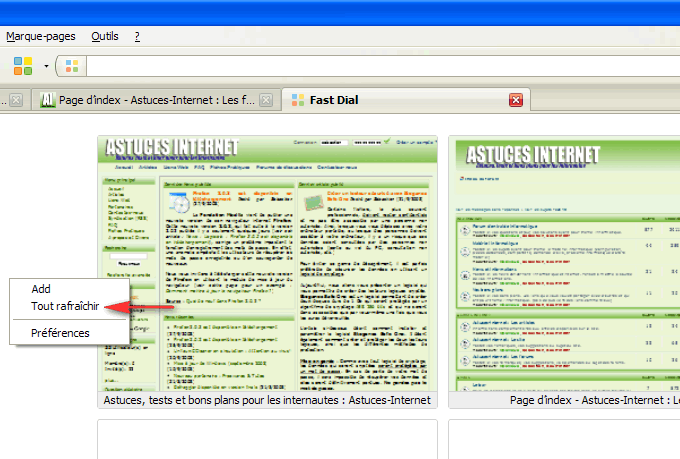Click the Fast Dial tab favicon
This screenshot has width=680, height=459.
click(x=298, y=100)
